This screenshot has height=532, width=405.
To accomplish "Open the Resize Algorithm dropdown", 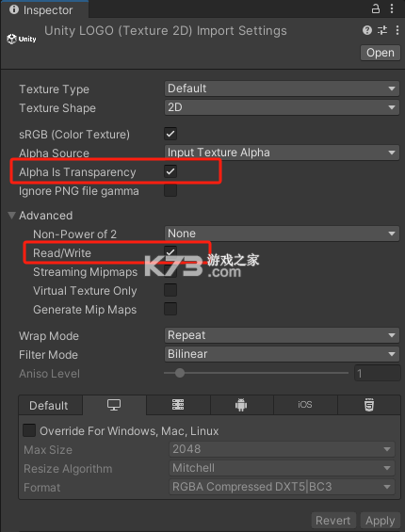I will (282, 468).
